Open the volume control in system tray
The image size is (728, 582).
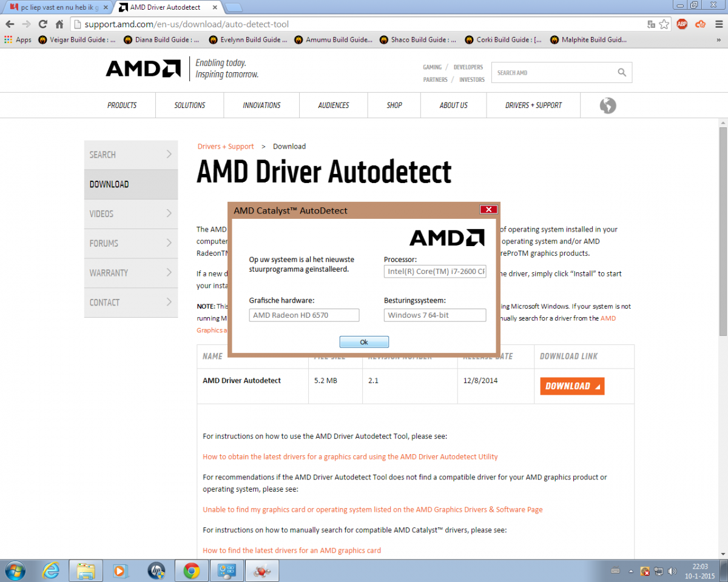(672, 571)
